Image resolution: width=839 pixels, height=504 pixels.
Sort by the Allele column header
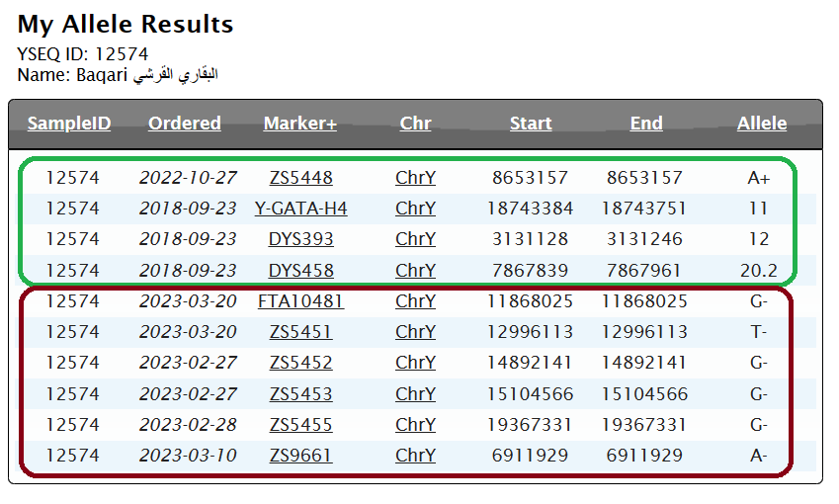[762, 124]
